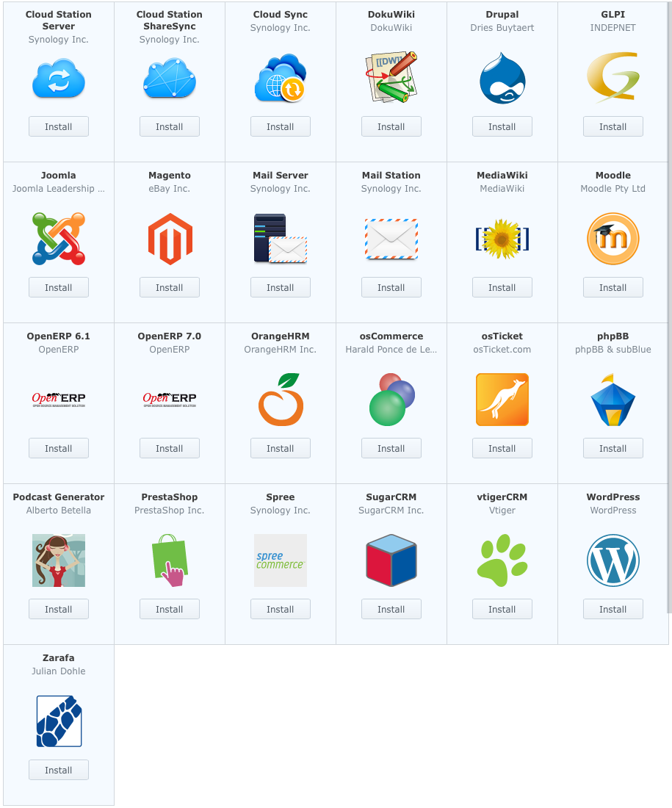
Task: Select the phpBB blue gem icon
Action: (613, 400)
